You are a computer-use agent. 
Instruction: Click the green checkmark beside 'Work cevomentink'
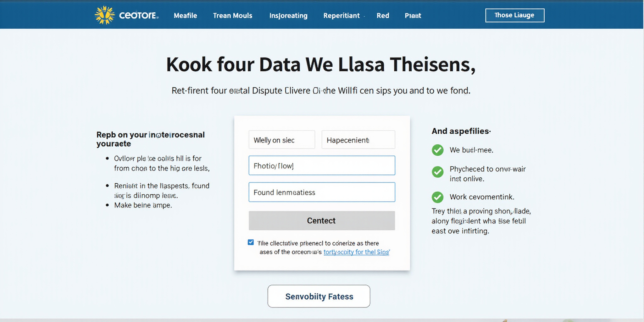point(438,197)
